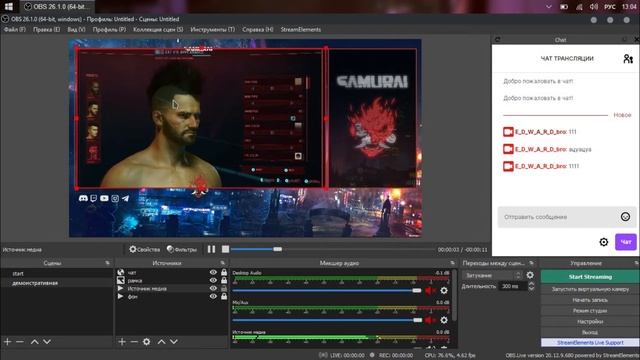640x360 pixels.
Task: Select the демонстративная scene
Action: click(x=56, y=283)
